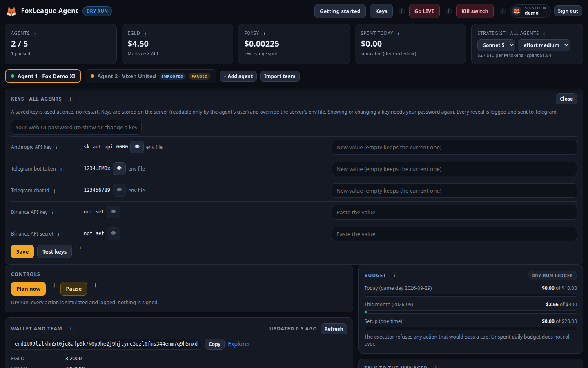The image size is (588, 368).
Task: Open the Explorer link
Action: tap(239, 344)
